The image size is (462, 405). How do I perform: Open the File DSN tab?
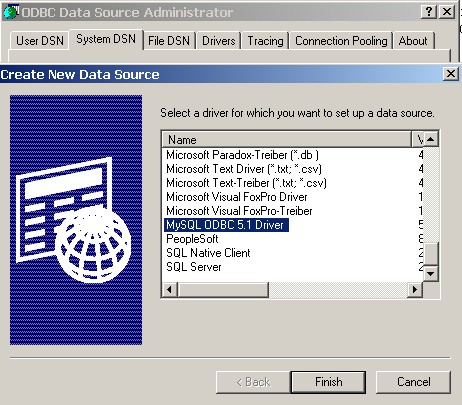169,41
